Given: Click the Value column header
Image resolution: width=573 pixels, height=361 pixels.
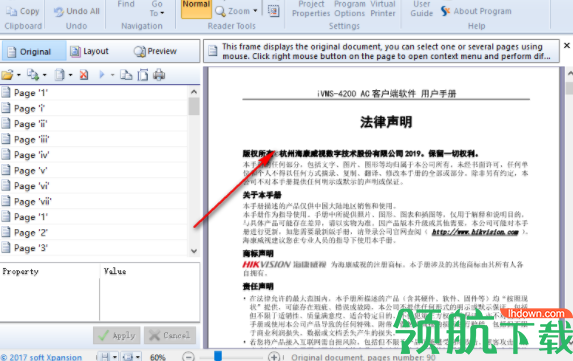Looking at the screenshot, I should pos(150,271).
